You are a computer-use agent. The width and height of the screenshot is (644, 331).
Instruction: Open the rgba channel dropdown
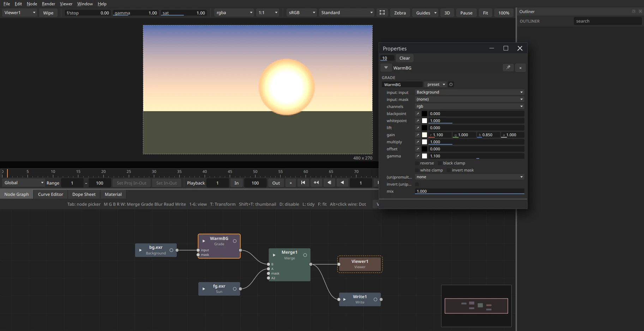point(235,13)
